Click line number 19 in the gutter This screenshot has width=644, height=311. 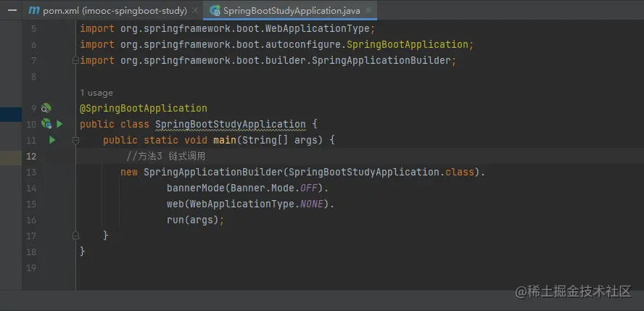coord(31,268)
